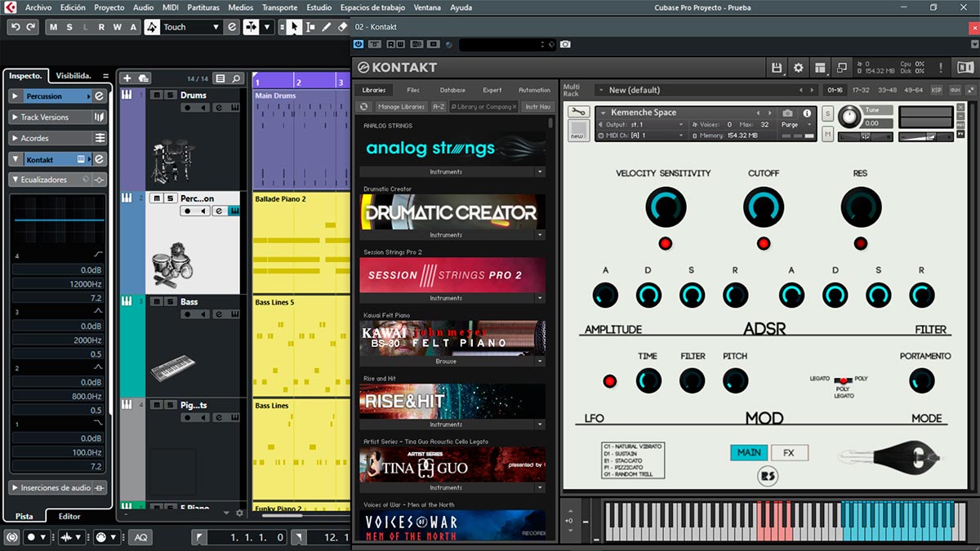
Task: Expand Inserciones de audio section
Action: point(16,487)
